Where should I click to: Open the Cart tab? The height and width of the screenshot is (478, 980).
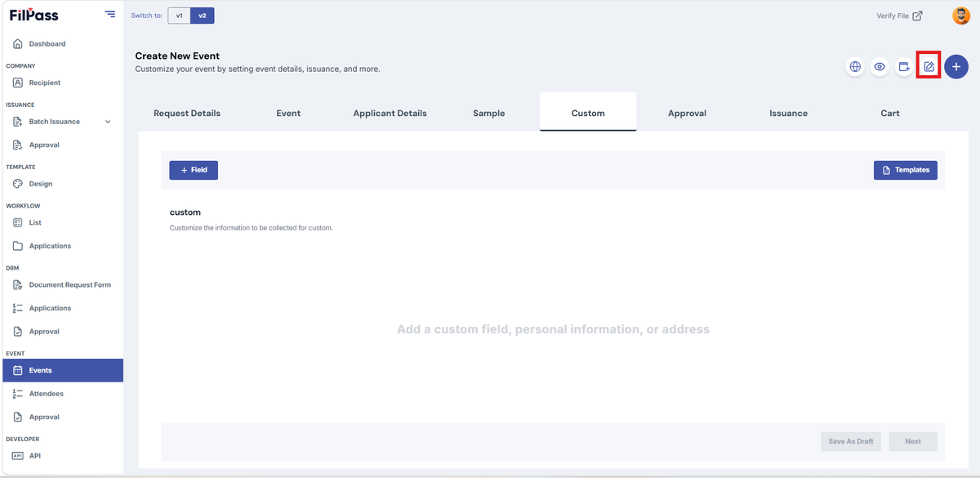pyautogui.click(x=890, y=113)
